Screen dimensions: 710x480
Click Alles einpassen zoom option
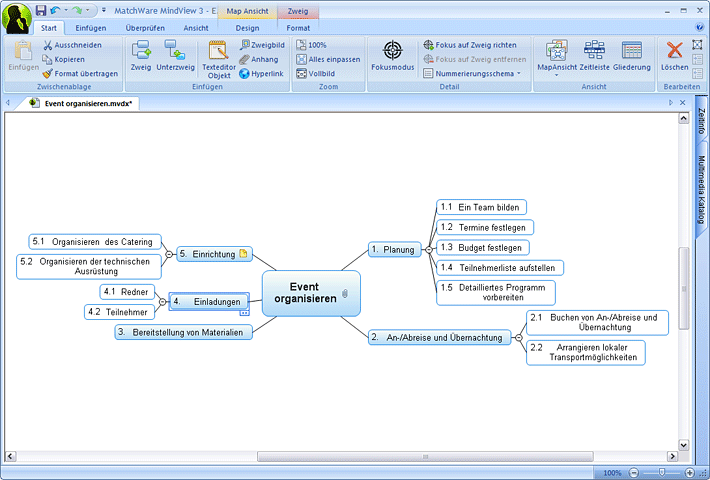point(328,59)
